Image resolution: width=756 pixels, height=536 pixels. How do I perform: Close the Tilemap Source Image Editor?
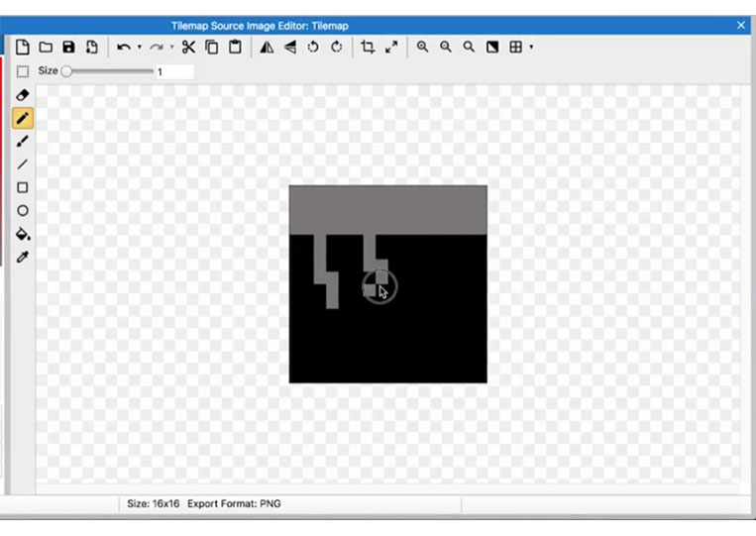click(x=741, y=25)
